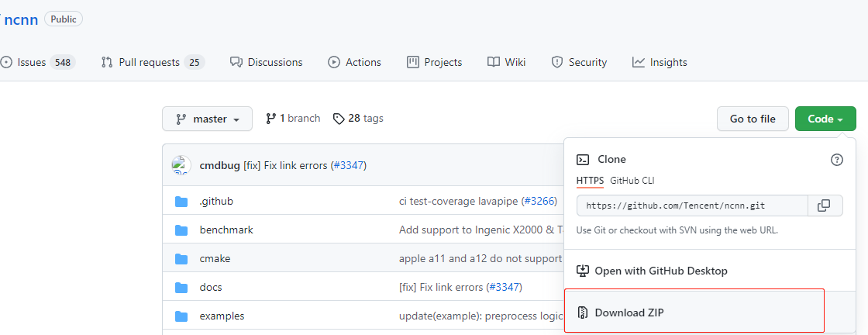Viewport: 868px width, 335px height.
Task: Open the cmdbug author link
Action: (220, 165)
